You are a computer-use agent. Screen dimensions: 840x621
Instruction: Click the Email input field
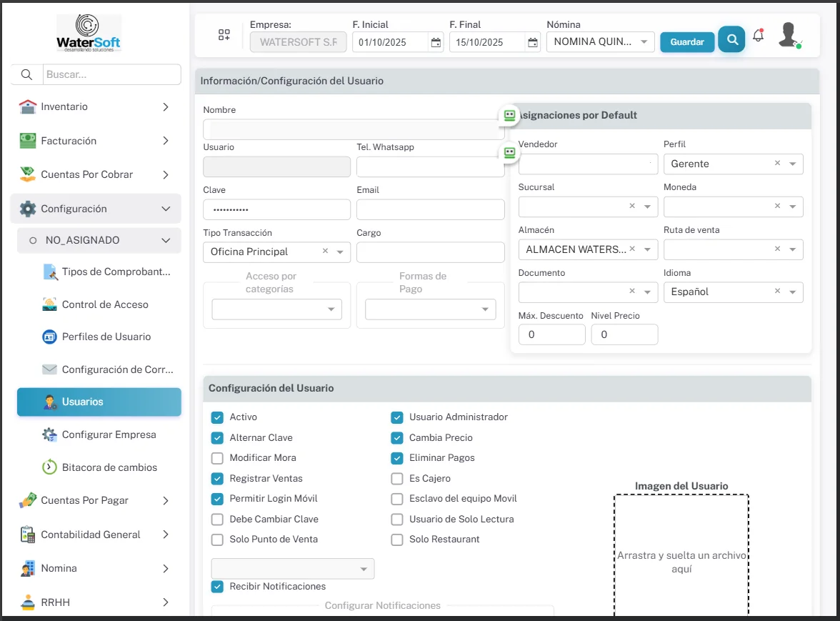pyautogui.click(x=430, y=209)
